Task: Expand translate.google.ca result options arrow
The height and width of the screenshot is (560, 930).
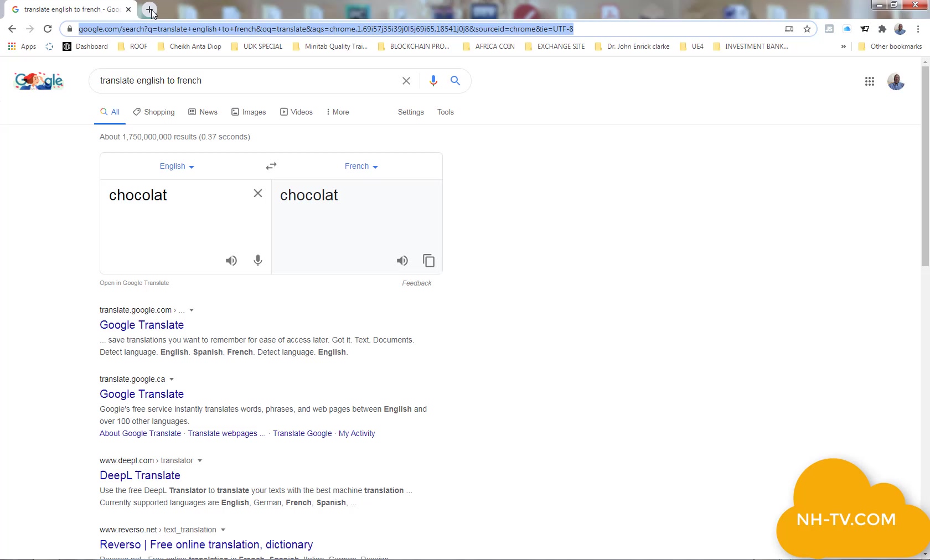Action: point(172,380)
